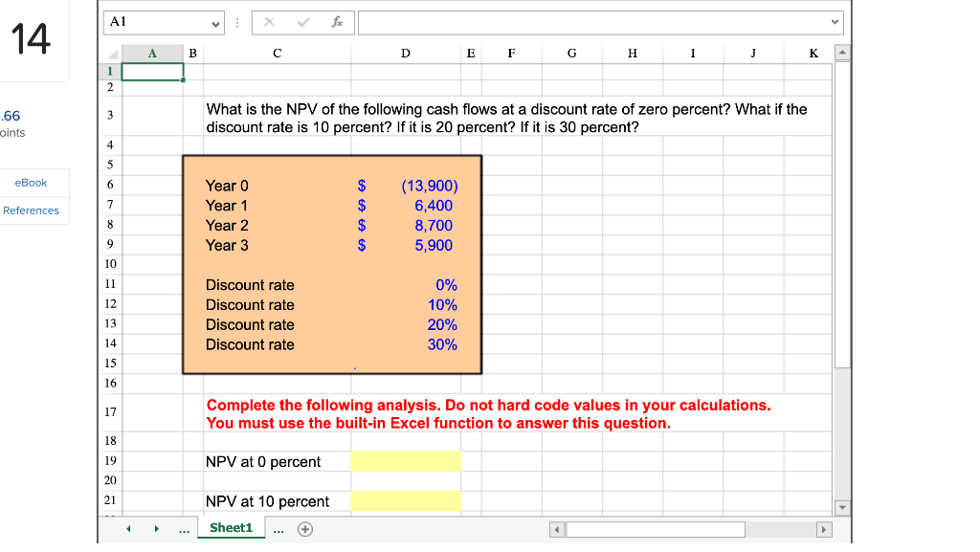Click the vertical scrollbar up arrow
Image resolution: width=980 pixels, height=552 pixels.
(x=842, y=53)
